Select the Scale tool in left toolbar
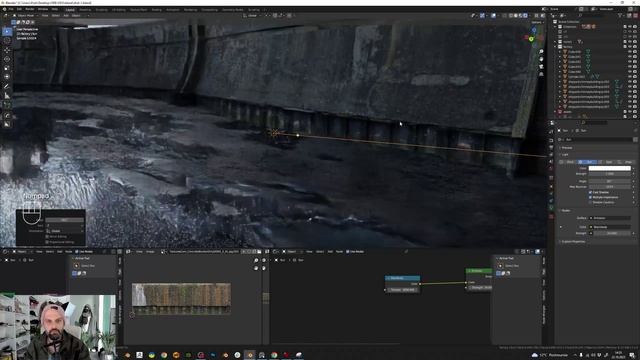640x360 pixels. pyautogui.click(x=7, y=68)
